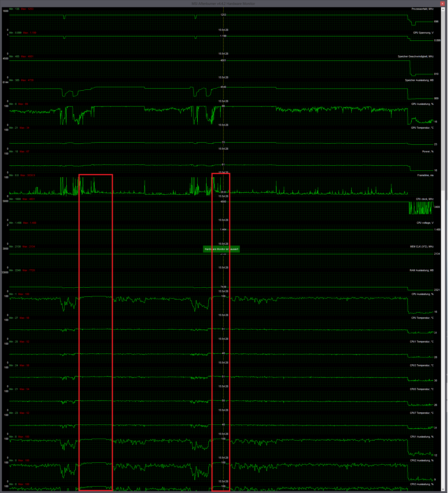Click the Prozessortakt MHz graph label

[422, 9]
